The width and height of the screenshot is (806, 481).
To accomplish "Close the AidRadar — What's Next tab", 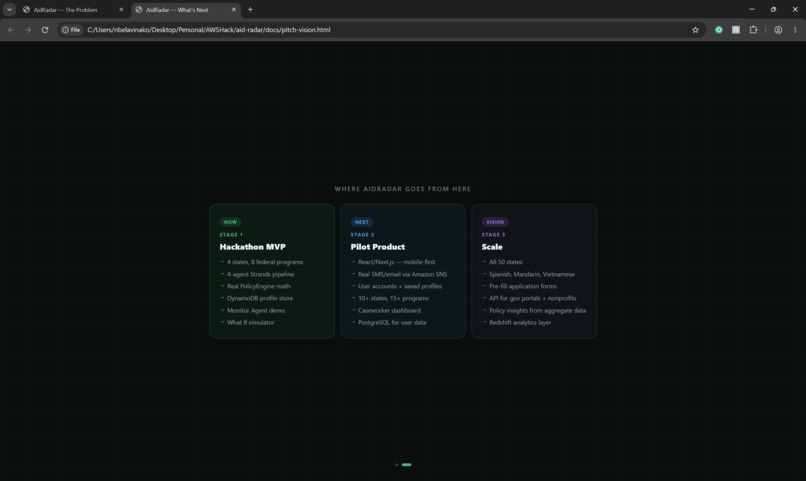I will click(233, 9).
